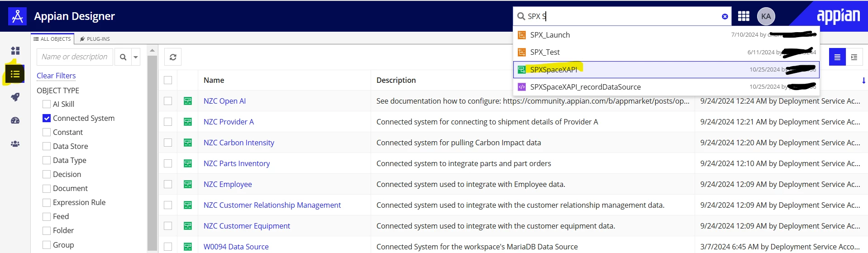Screen dimensions: 868x253
Task: Sort by the Description column header
Action: coord(396,80)
